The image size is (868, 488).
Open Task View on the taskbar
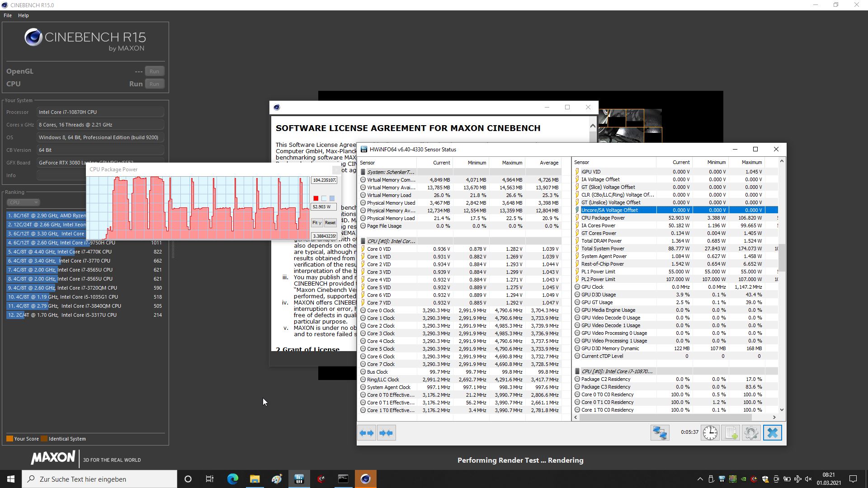tap(210, 479)
